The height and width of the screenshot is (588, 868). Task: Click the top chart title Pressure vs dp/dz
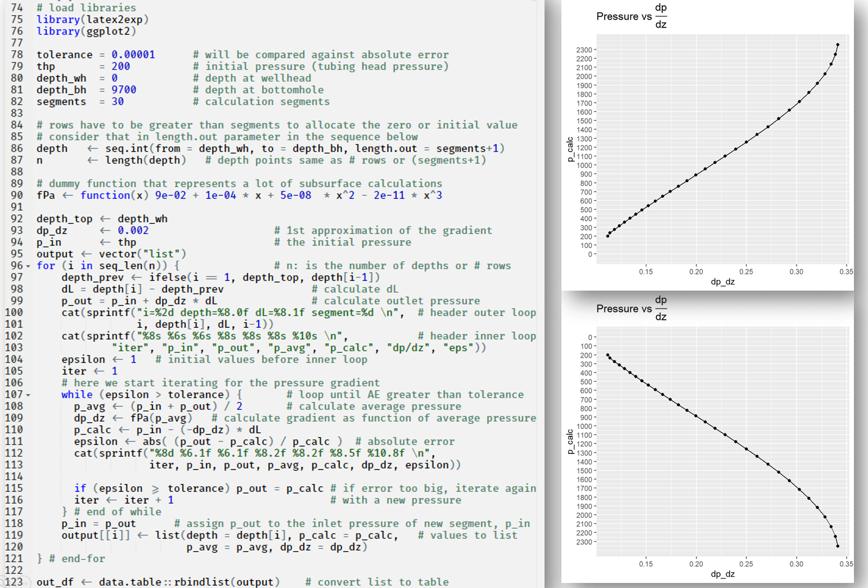(631, 16)
